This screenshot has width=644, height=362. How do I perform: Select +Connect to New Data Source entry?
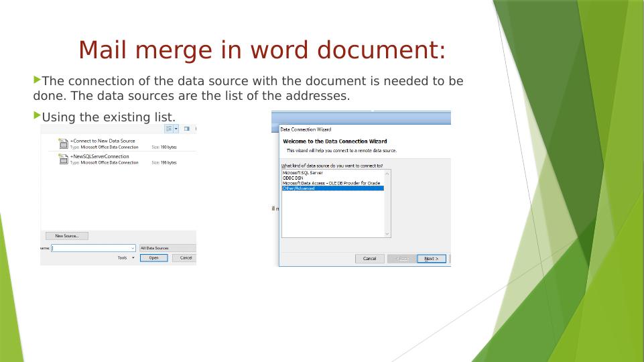tap(103, 141)
